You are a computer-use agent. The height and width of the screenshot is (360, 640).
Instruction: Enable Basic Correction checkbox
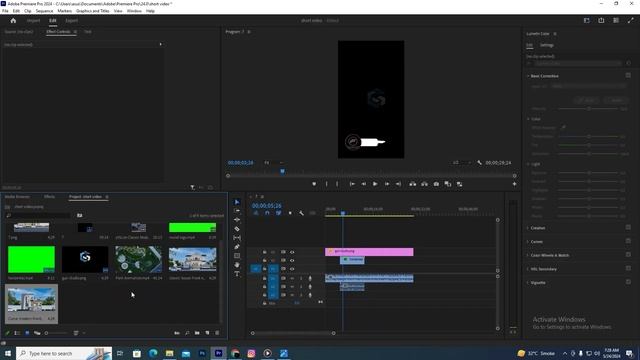click(x=628, y=76)
